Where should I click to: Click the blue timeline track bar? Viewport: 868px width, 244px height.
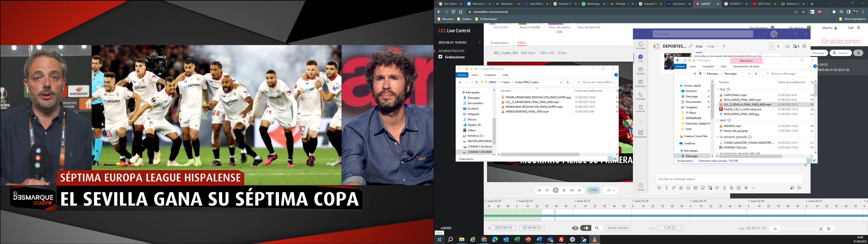(676, 215)
